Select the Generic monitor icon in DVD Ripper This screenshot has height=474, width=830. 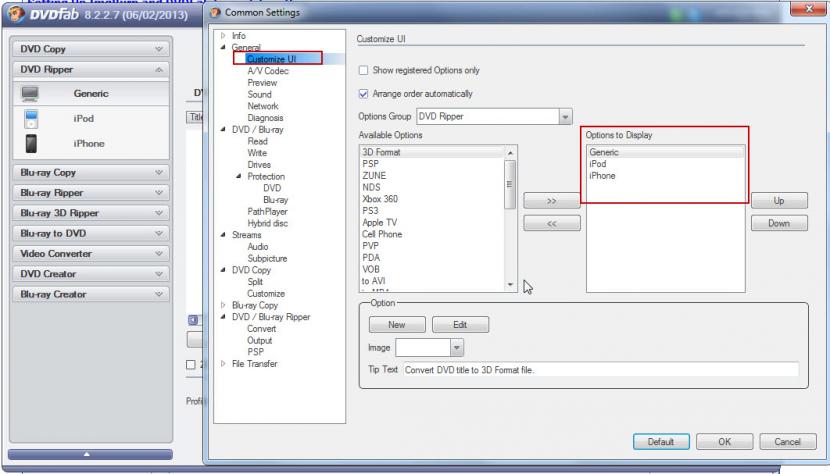click(30, 94)
